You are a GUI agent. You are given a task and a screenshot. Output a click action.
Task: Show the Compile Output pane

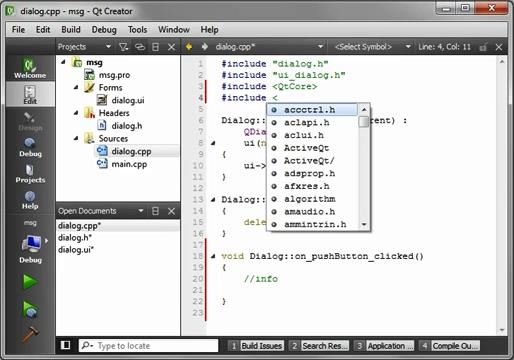pyautogui.click(x=449, y=346)
